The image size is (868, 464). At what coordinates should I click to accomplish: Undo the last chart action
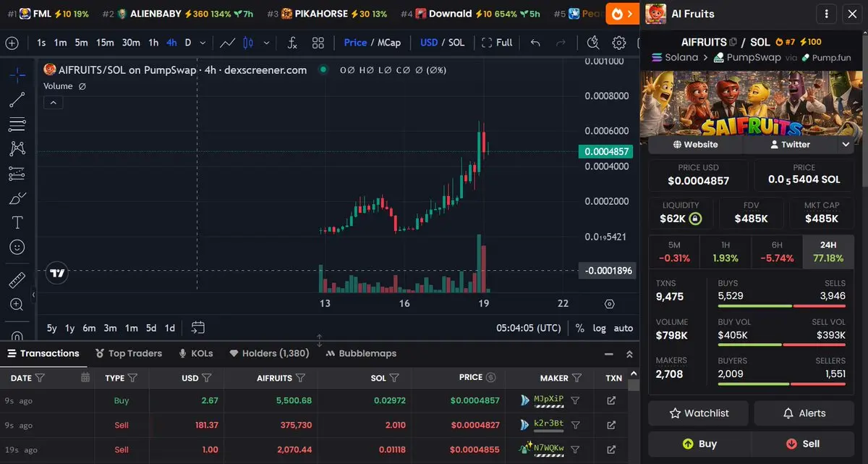[x=535, y=43]
